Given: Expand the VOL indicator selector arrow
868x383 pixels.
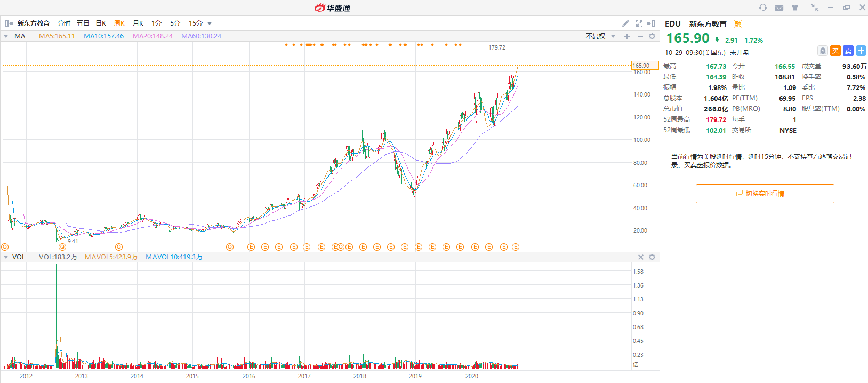Looking at the screenshot, I should pyautogui.click(x=6, y=257).
